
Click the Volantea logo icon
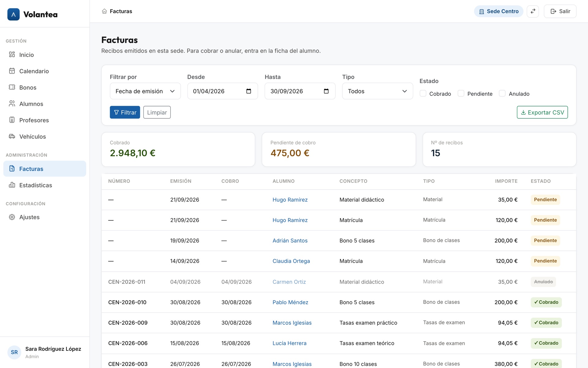[x=13, y=14]
